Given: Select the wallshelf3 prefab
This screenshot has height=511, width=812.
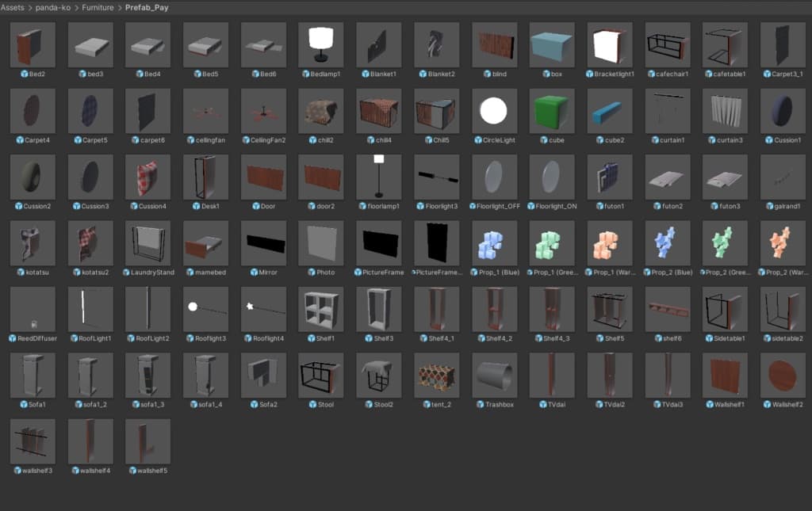Looking at the screenshot, I should tap(33, 442).
